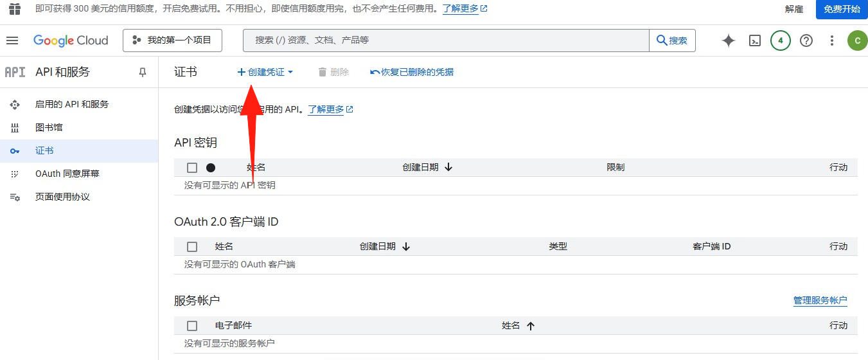Select all checkbox in API 密钥 table
868x360 pixels.
[x=192, y=168]
